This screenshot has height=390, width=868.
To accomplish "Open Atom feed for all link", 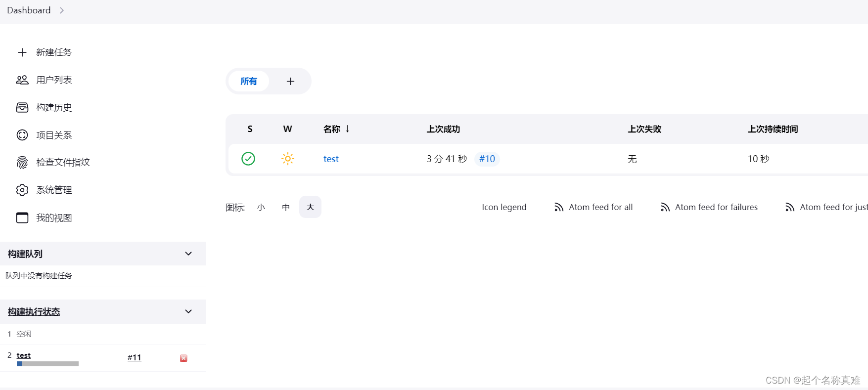I will (600, 207).
